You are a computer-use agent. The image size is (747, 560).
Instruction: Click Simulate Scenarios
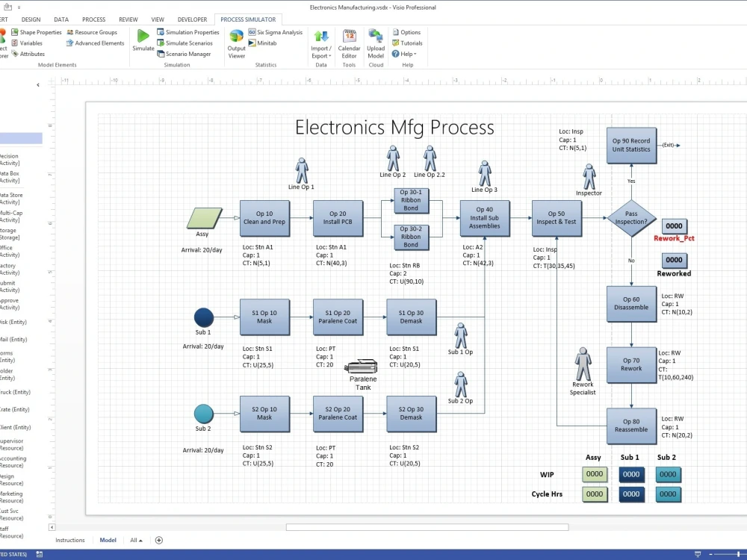coord(185,43)
